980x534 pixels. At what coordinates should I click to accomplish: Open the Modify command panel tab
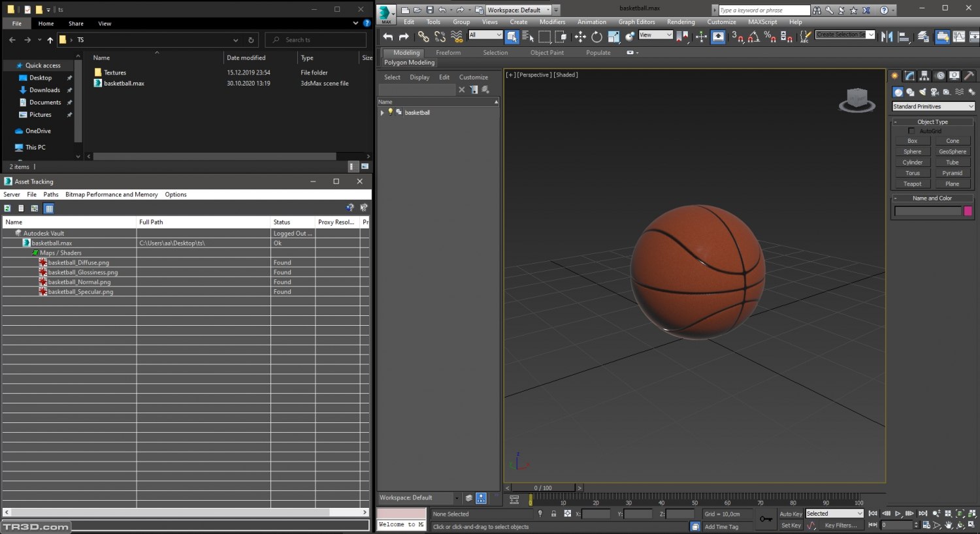coord(909,76)
